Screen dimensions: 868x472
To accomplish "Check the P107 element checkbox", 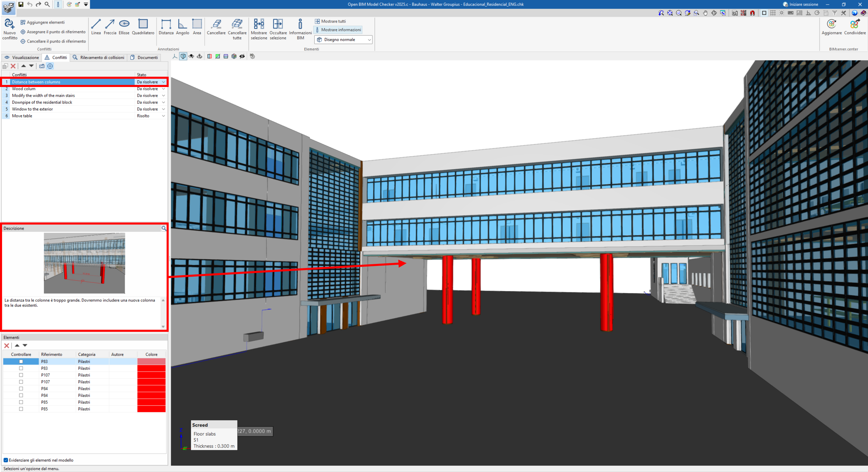I will (21, 375).
